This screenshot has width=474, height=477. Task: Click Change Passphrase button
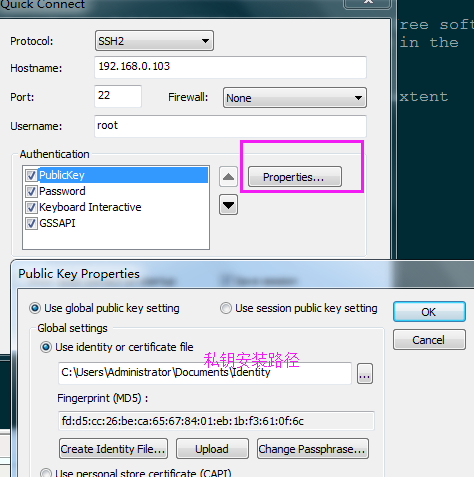[313, 449]
